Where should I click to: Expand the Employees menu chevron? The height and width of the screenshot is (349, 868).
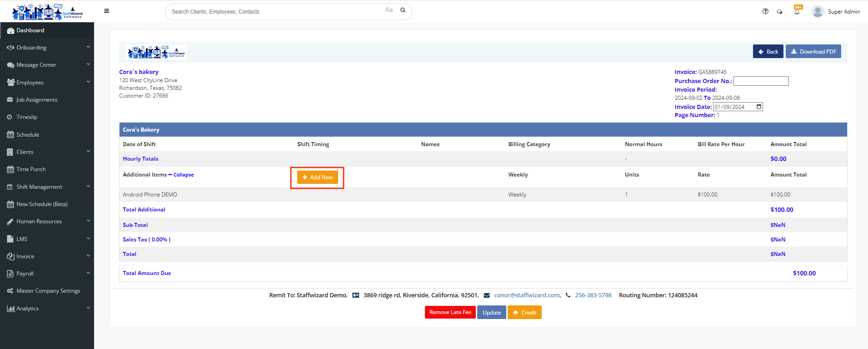[x=88, y=82]
